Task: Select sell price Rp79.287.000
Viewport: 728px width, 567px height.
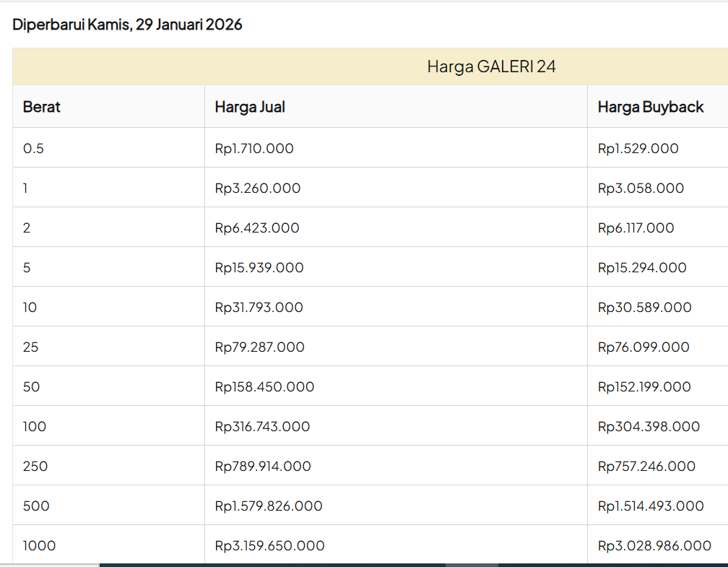Action: (x=260, y=347)
